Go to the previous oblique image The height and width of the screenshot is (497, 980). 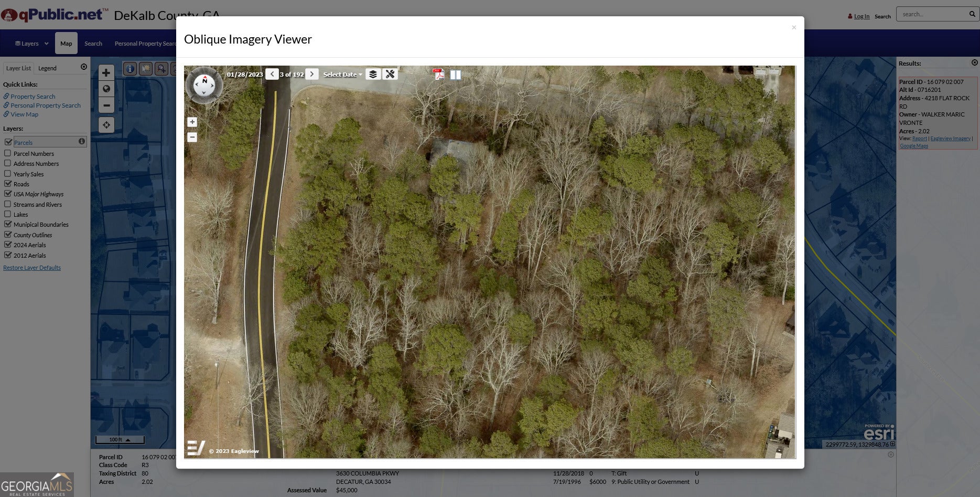coord(272,75)
